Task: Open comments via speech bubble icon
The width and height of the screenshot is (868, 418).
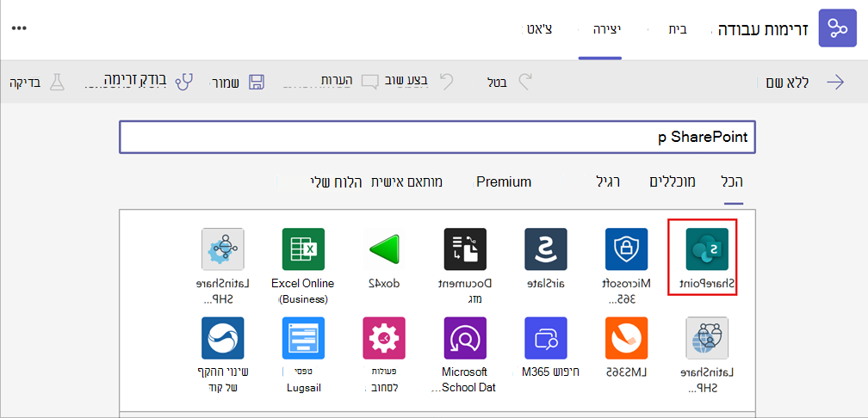Action: pyautogui.click(x=369, y=83)
